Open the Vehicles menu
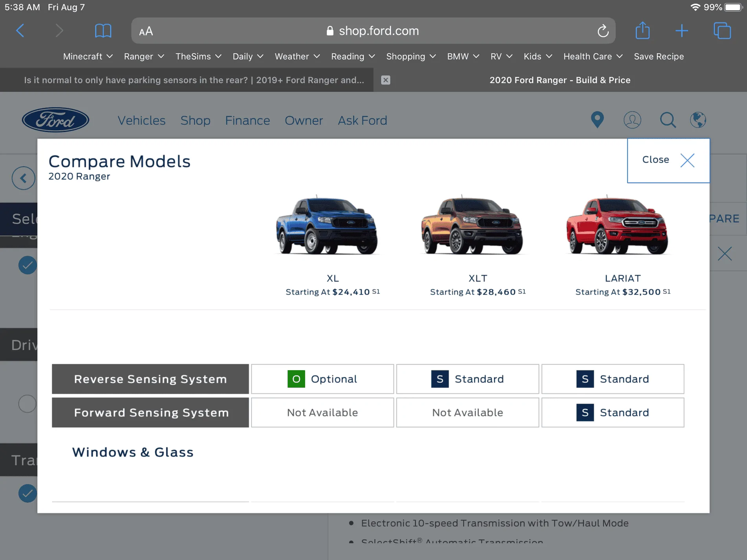The image size is (747, 560). (142, 120)
